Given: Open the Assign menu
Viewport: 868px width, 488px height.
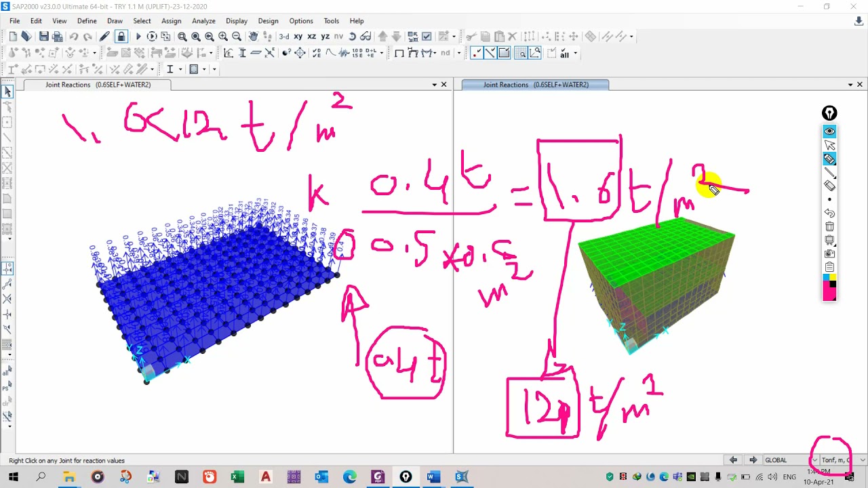Looking at the screenshot, I should 171,21.
